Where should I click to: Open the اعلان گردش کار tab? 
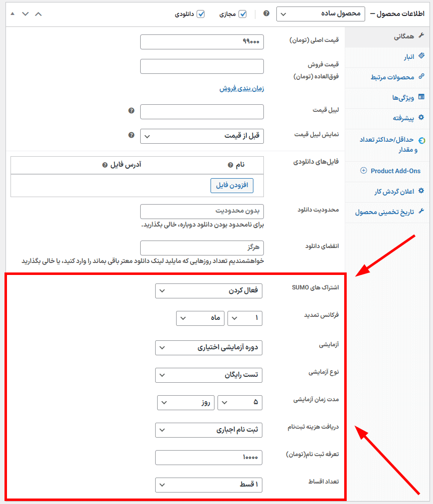(388, 192)
